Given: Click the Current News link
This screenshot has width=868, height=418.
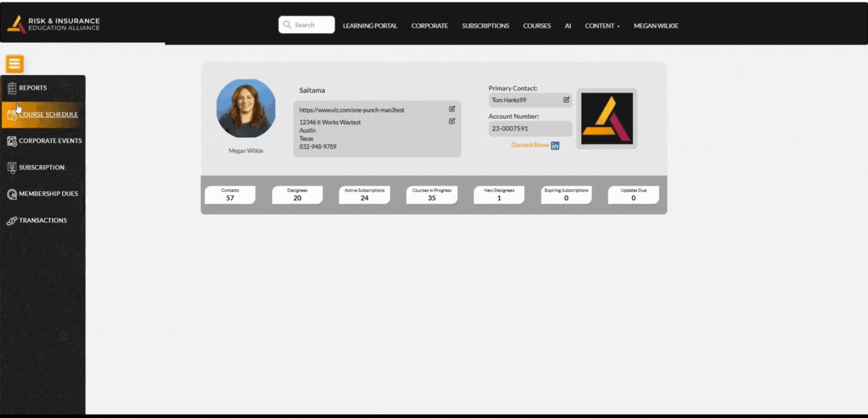Looking at the screenshot, I should (530, 145).
